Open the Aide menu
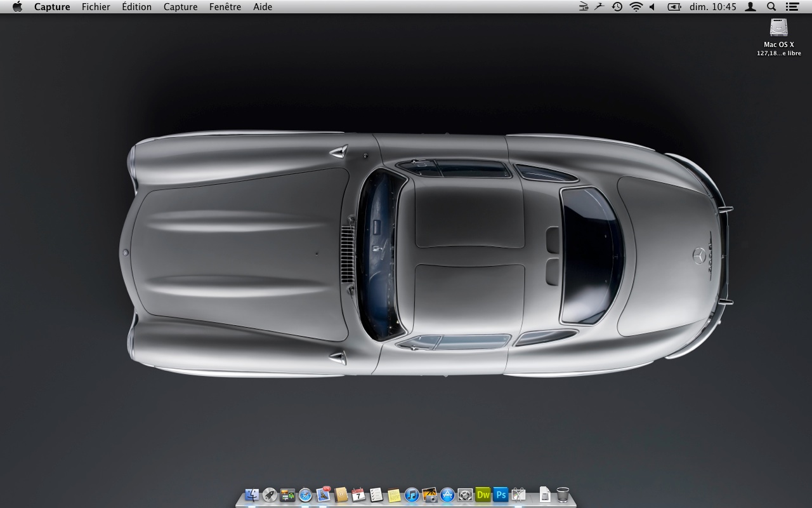The width and height of the screenshot is (812, 508). [x=263, y=7]
